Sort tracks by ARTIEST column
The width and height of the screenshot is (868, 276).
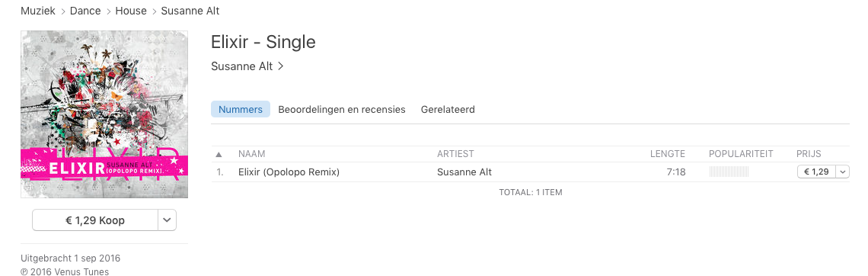tap(455, 154)
